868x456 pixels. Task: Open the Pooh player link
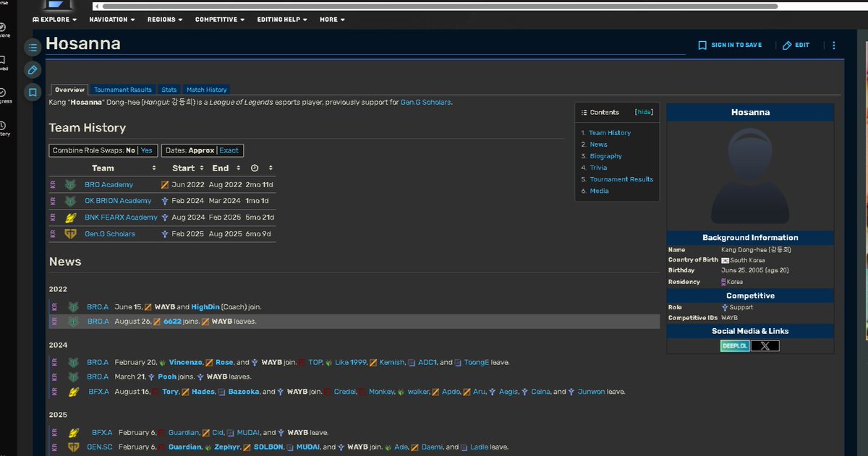(x=167, y=377)
